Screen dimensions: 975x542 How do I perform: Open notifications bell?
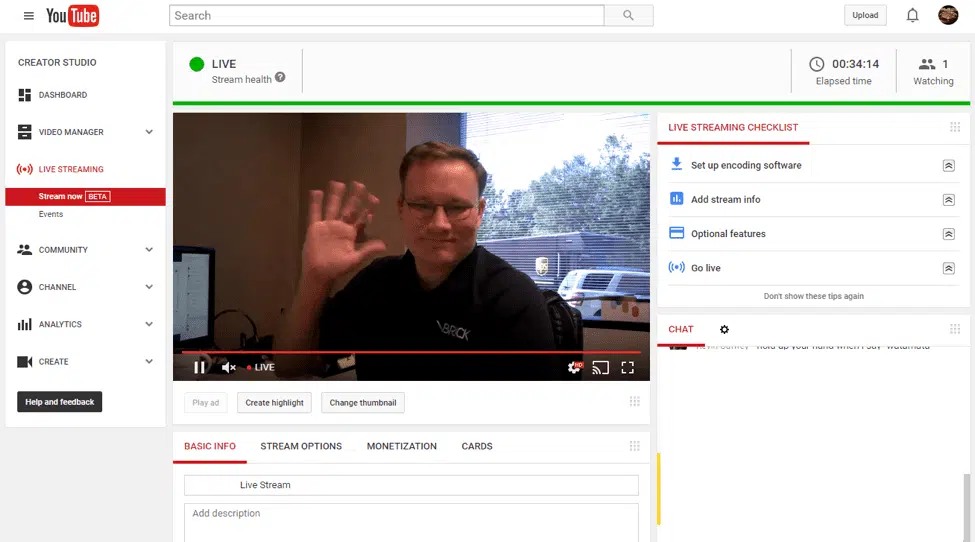(912, 16)
